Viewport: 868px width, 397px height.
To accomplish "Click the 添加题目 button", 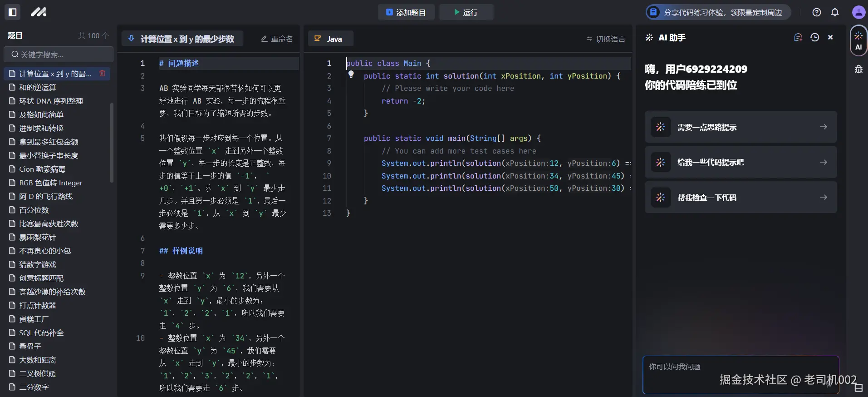I will 406,12.
